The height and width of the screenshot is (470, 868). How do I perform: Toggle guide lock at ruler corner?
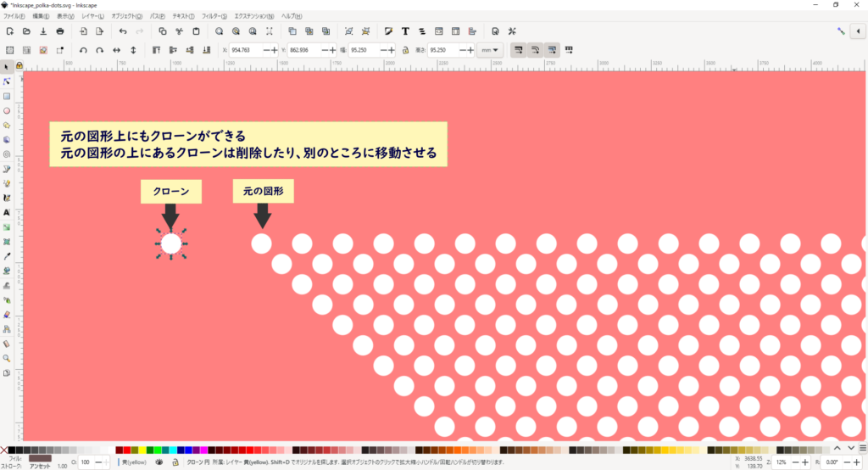pyautogui.click(x=19, y=65)
